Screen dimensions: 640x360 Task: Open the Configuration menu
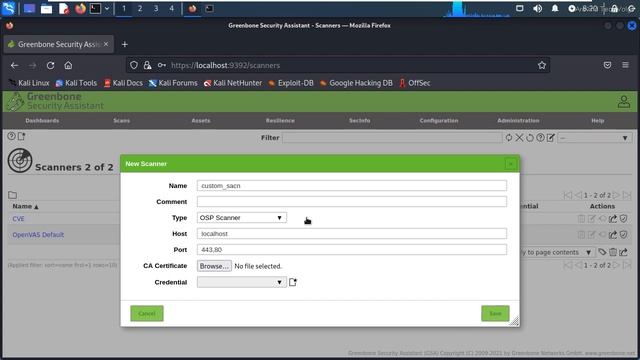[439, 121]
